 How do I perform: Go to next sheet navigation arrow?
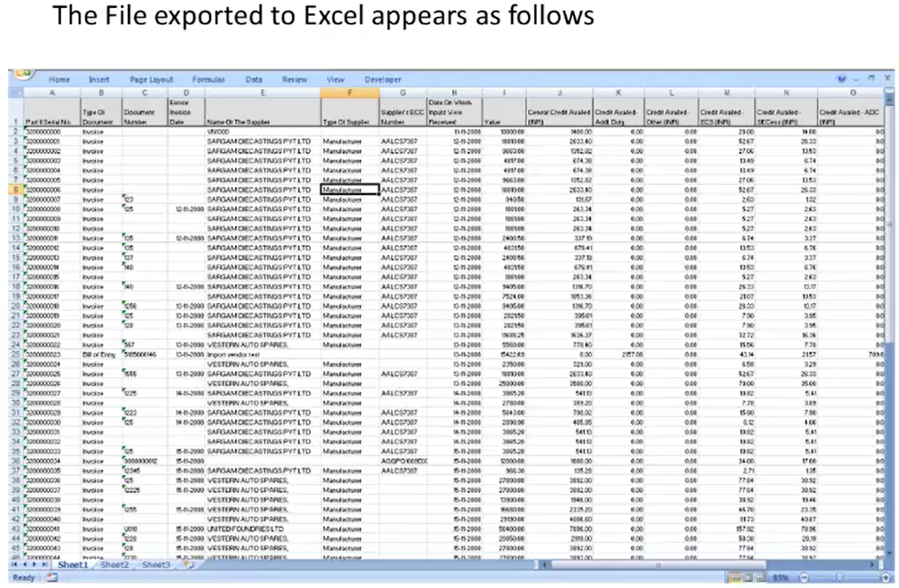34,565
